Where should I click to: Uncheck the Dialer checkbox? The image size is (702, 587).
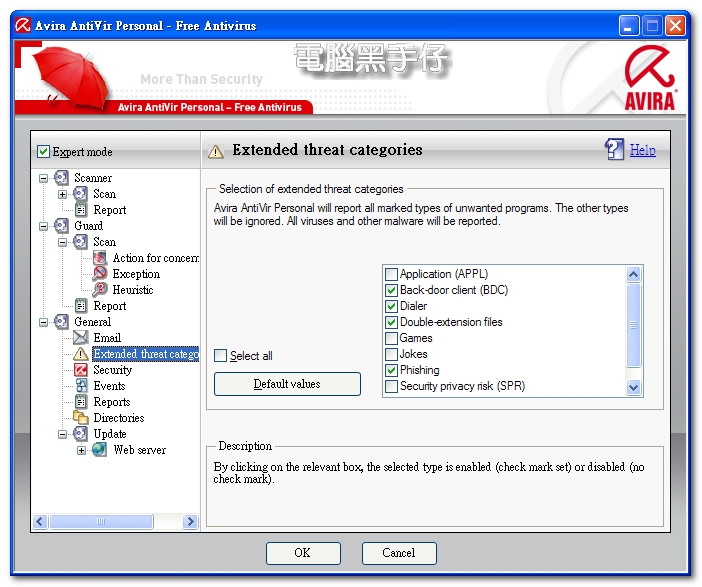pos(391,306)
